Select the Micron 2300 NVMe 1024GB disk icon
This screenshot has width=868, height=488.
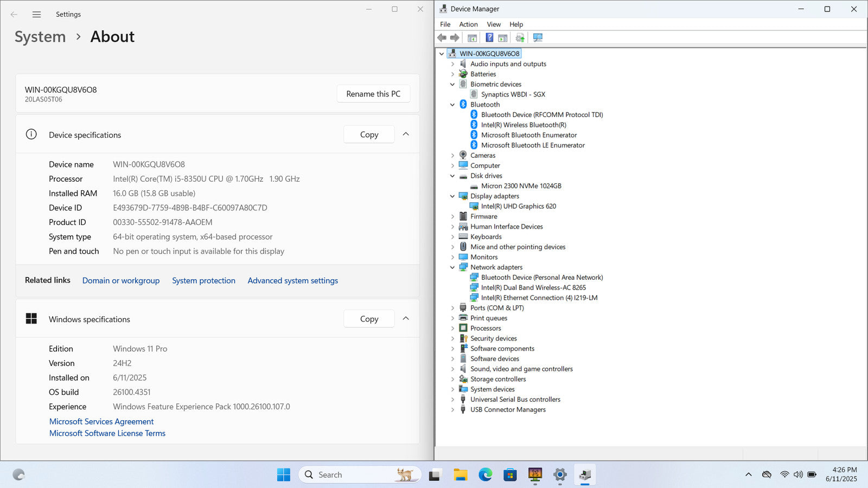pyautogui.click(x=474, y=186)
